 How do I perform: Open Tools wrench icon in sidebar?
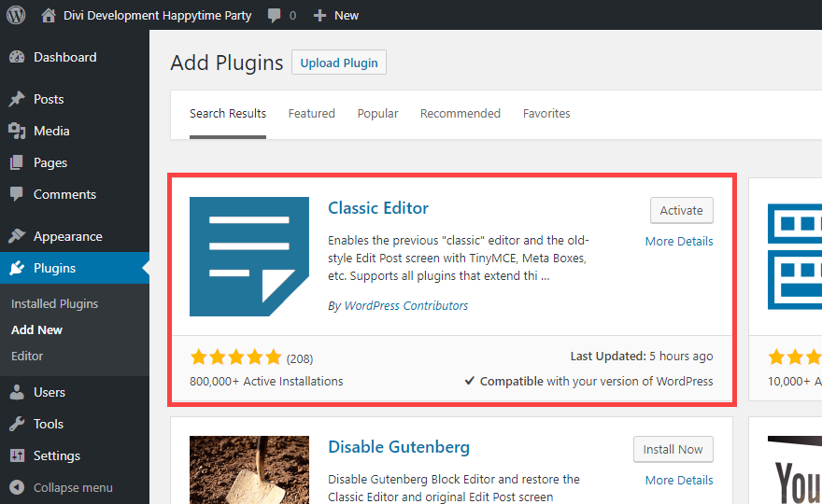(x=17, y=424)
